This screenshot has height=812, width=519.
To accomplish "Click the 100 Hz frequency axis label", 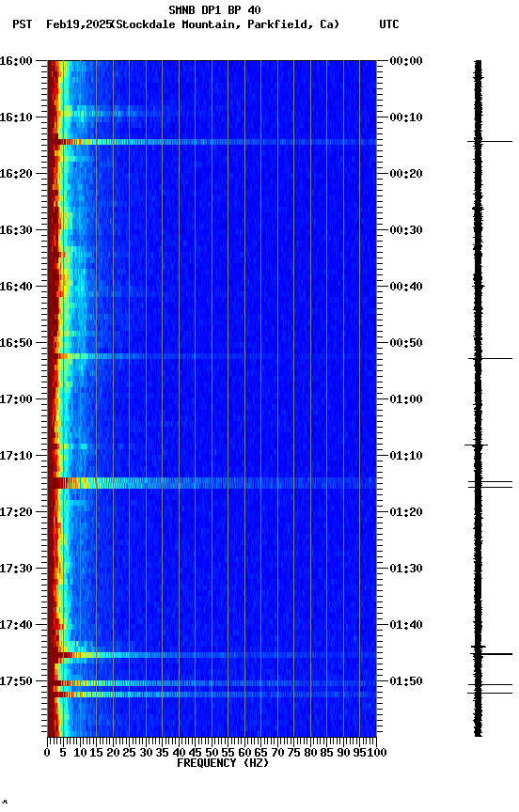I will pos(377,754).
